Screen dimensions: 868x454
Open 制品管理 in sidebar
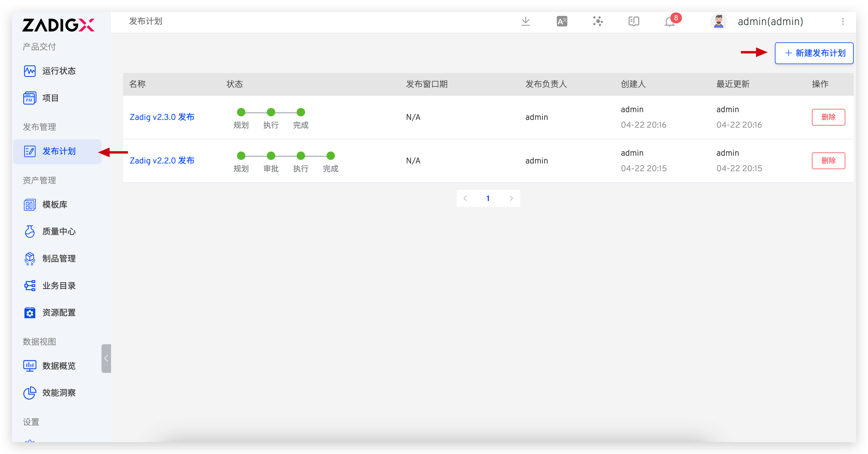click(59, 258)
